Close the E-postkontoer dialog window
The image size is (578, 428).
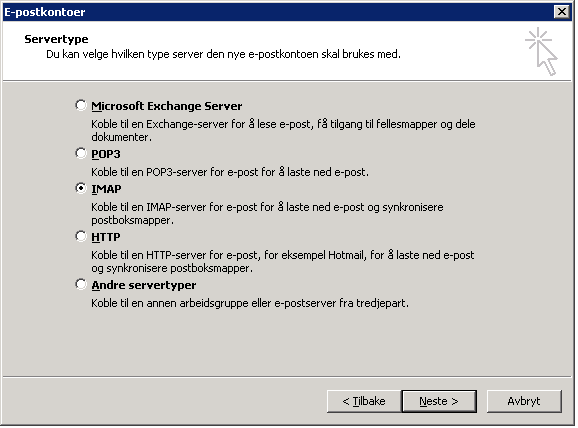pyautogui.click(x=562, y=12)
